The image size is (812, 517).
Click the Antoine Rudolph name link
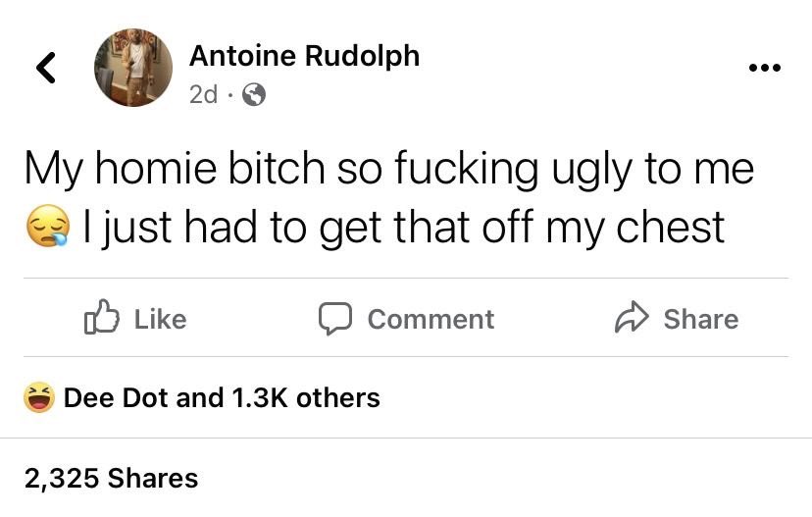304,56
